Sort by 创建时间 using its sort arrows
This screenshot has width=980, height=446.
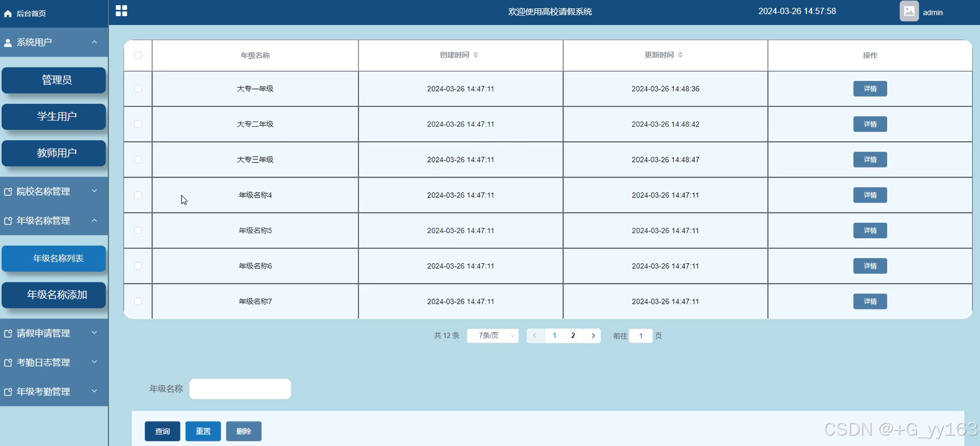pyautogui.click(x=476, y=55)
